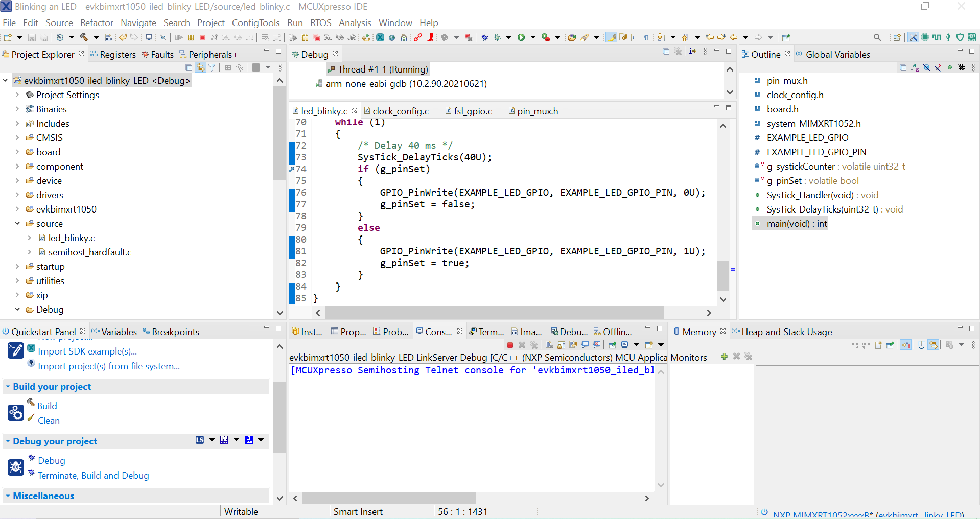Switch to the clock_config.c editor tab
The height and width of the screenshot is (519, 980).
(x=402, y=111)
